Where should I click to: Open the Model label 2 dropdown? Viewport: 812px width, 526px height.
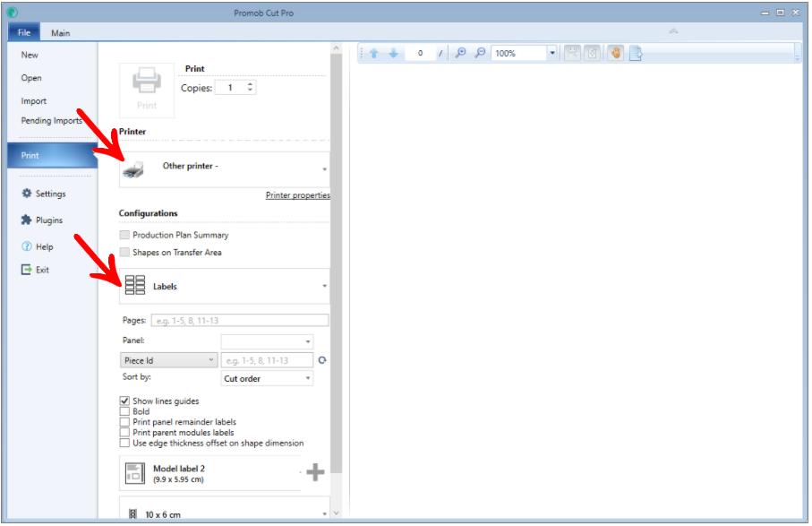click(210, 473)
